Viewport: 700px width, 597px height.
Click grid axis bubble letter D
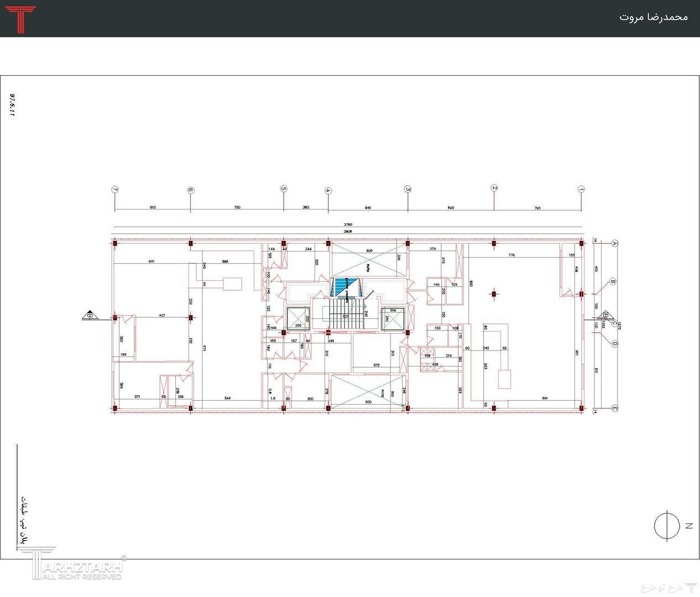pos(614,344)
